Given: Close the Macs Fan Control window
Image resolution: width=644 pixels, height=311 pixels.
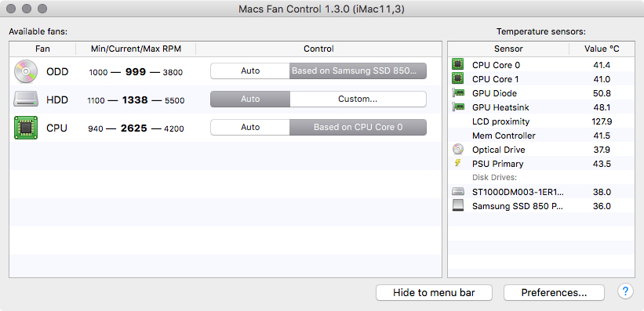Looking at the screenshot, I should 12,8.
